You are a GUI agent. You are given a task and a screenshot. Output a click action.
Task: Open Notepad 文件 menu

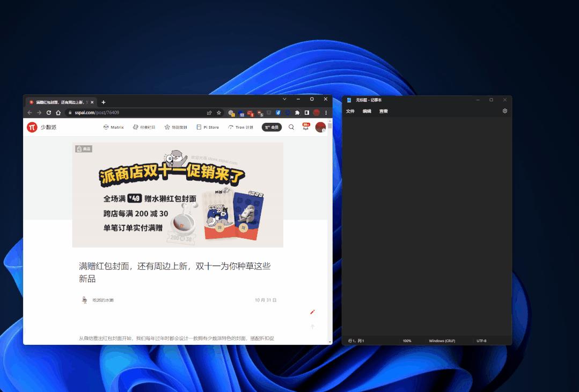click(x=350, y=111)
